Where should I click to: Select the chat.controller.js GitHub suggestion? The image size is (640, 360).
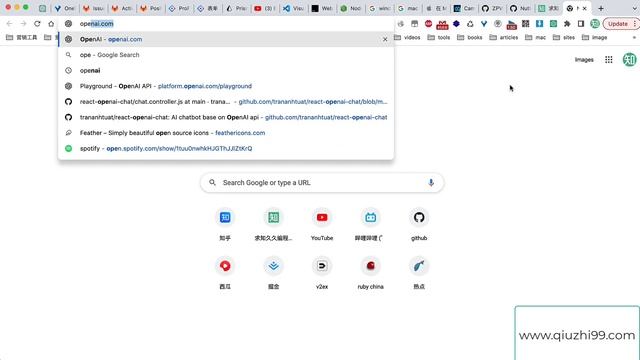[226, 102]
